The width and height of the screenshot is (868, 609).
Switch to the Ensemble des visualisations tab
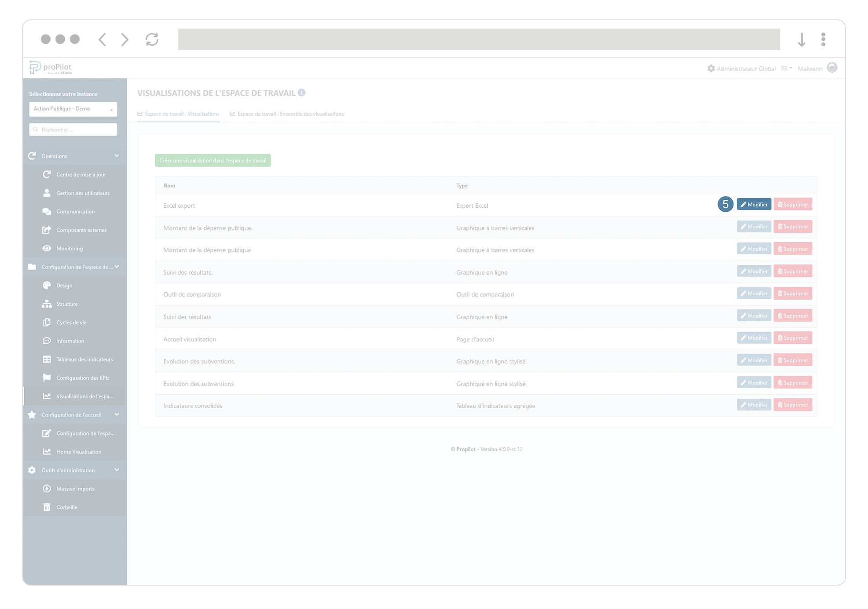pos(290,114)
